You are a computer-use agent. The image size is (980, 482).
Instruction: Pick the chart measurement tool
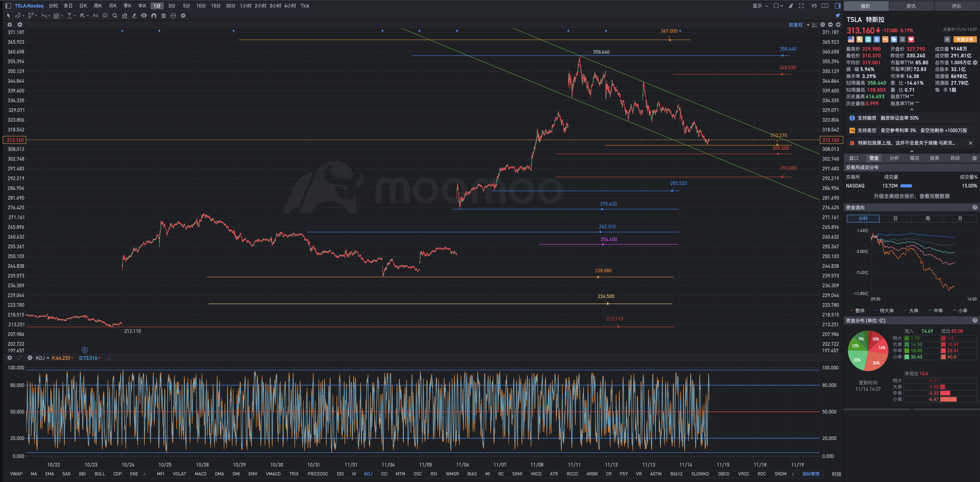57,16
